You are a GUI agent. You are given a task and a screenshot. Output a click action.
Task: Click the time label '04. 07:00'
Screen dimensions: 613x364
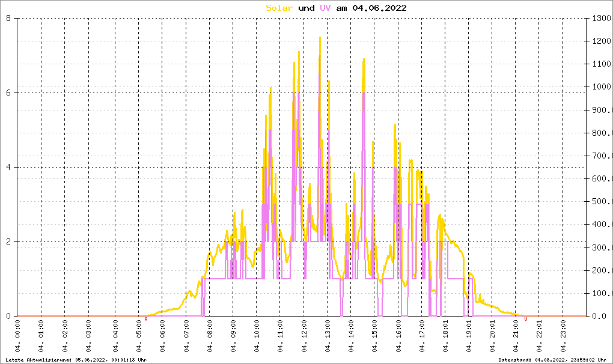186,336
